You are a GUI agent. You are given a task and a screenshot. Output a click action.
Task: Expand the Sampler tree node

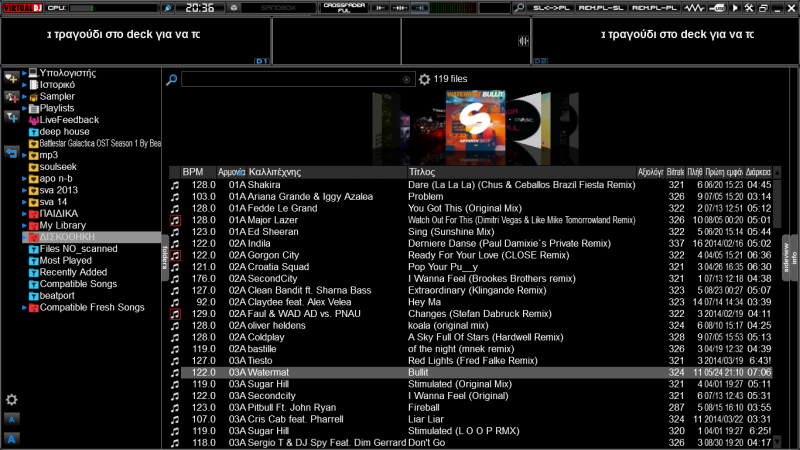point(24,97)
